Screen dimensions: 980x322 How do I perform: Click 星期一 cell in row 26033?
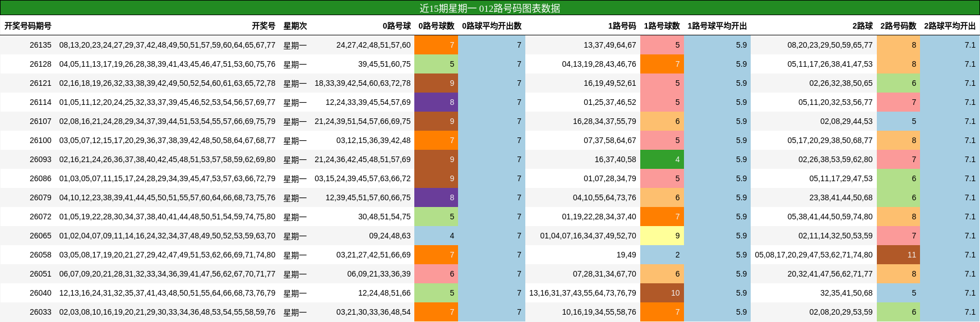[x=295, y=312]
